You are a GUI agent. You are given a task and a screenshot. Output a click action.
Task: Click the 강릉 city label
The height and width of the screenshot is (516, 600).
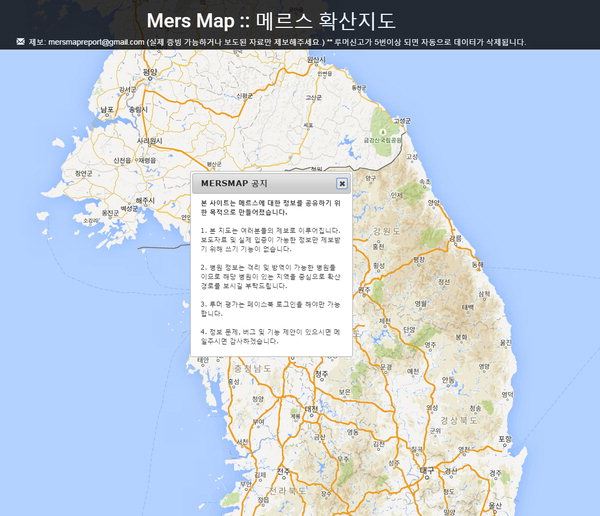point(455,238)
